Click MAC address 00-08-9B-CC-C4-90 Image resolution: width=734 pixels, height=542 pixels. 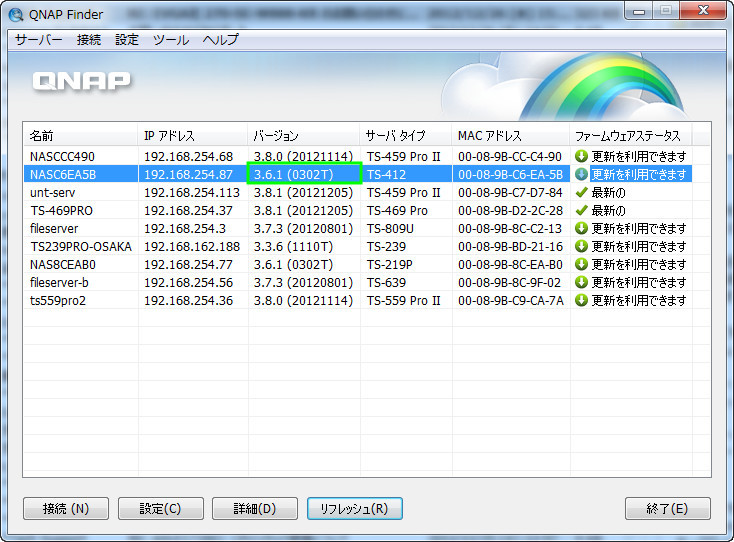click(x=510, y=156)
